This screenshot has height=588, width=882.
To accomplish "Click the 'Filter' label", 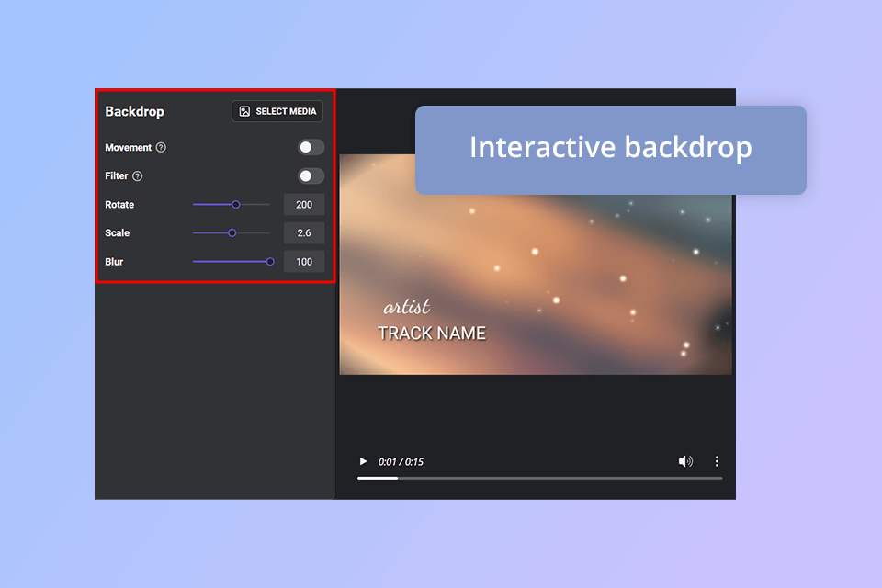I will tap(117, 176).
